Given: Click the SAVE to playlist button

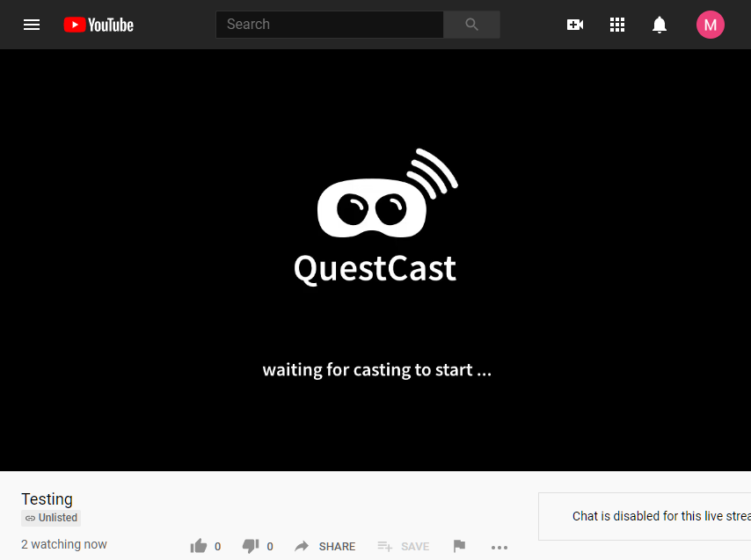Looking at the screenshot, I should click(404, 546).
